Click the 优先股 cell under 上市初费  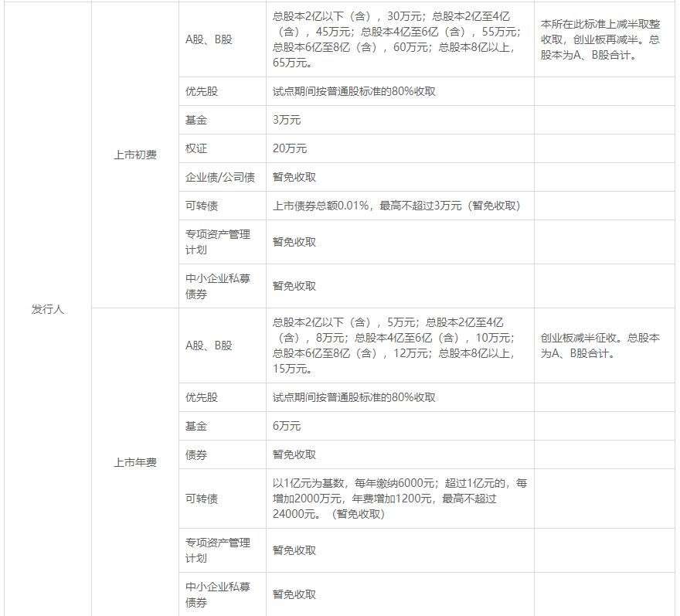(x=202, y=90)
